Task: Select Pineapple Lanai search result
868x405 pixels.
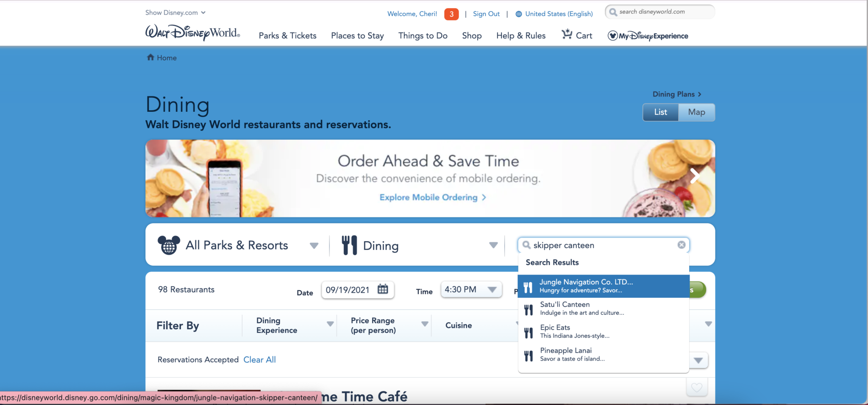Action: [x=604, y=354]
